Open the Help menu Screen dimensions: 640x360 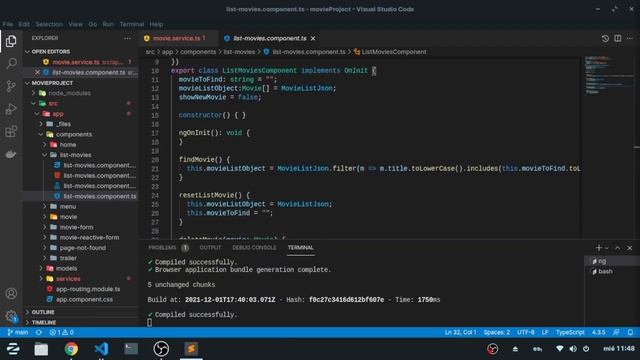(156, 24)
